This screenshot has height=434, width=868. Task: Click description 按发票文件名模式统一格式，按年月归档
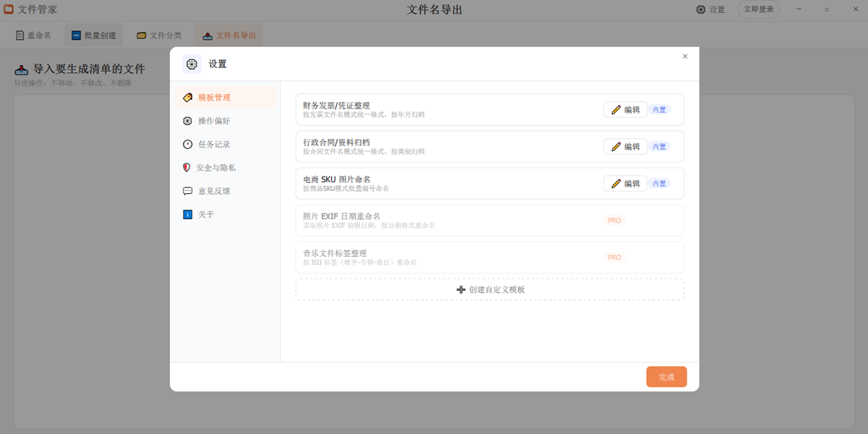point(364,115)
